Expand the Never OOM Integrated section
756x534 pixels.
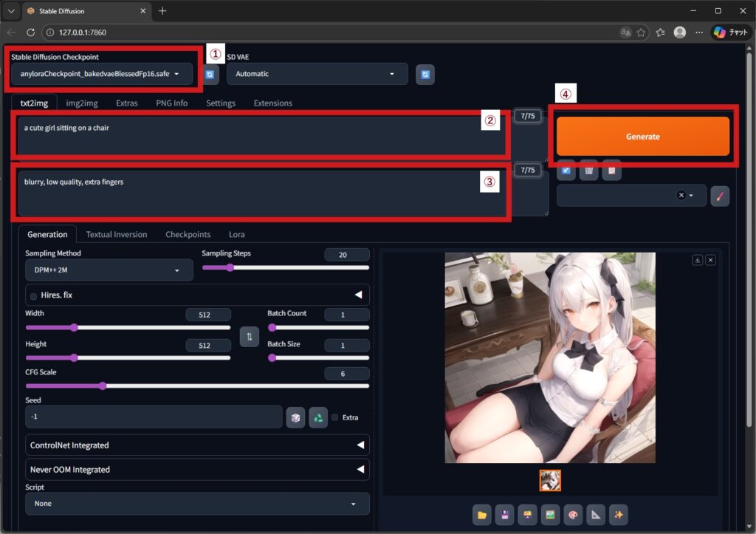pyautogui.click(x=197, y=469)
